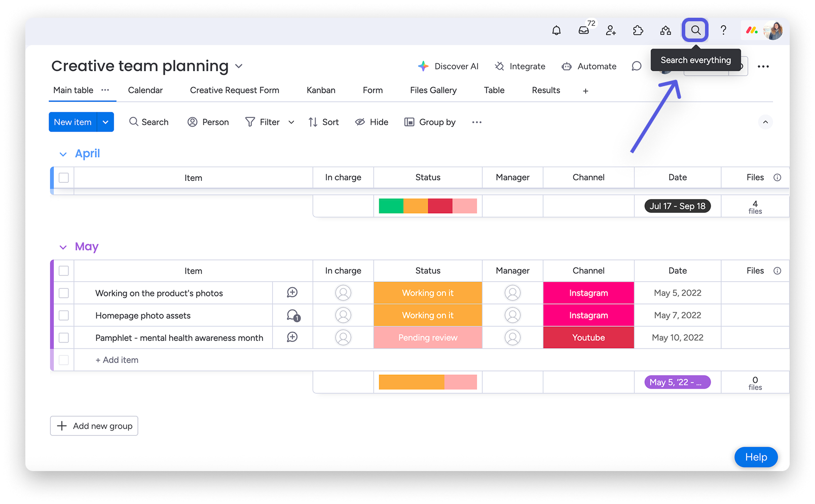The width and height of the screenshot is (815, 504).
Task: Switch to the Calendar tab
Action: (x=145, y=90)
